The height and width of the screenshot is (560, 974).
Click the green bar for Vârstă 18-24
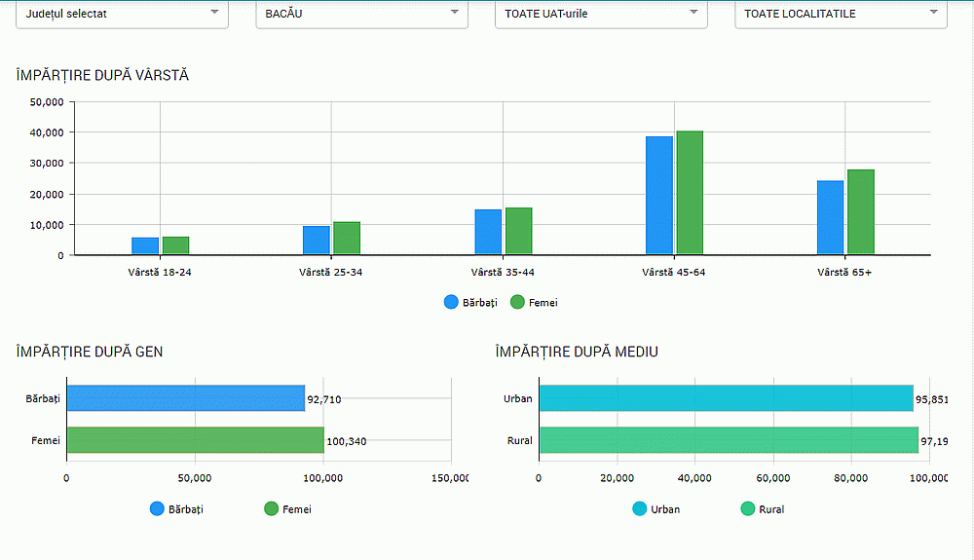tap(175, 245)
